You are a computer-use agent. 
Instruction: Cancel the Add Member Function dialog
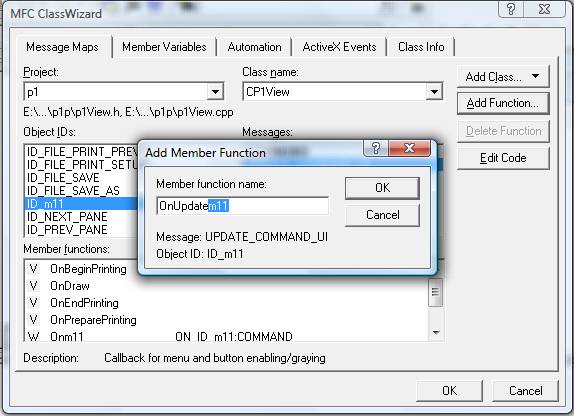[382, 215]
